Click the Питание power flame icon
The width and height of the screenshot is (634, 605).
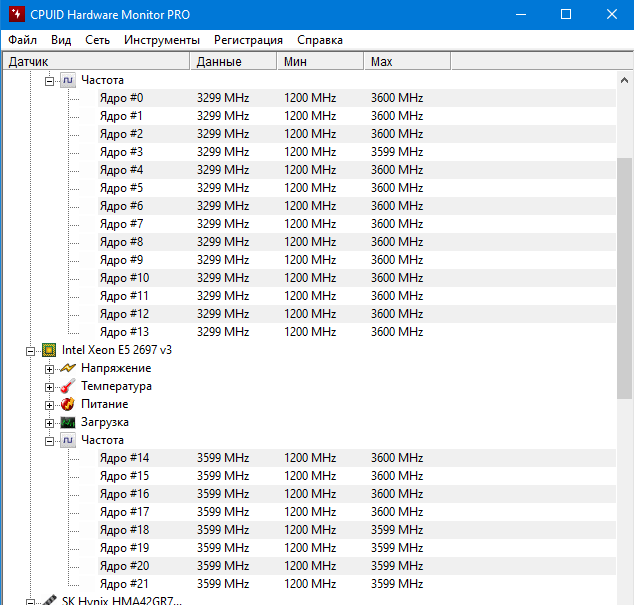click(x=68, y=404)
